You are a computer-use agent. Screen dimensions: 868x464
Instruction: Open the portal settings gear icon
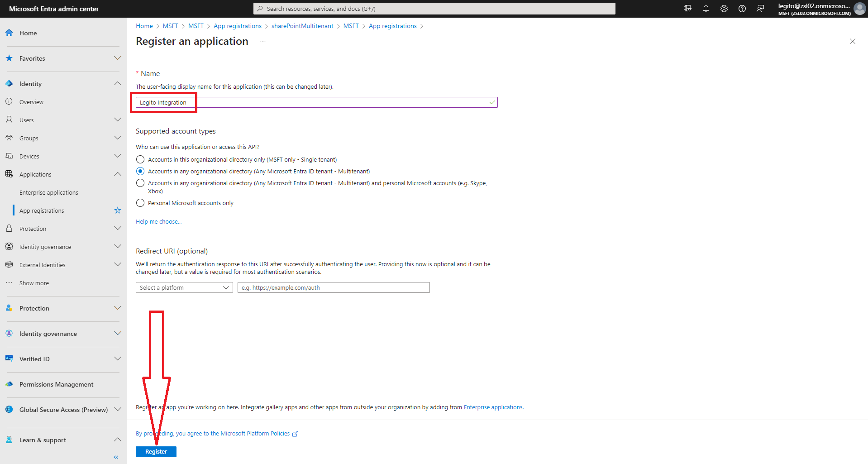coord(724,9)
